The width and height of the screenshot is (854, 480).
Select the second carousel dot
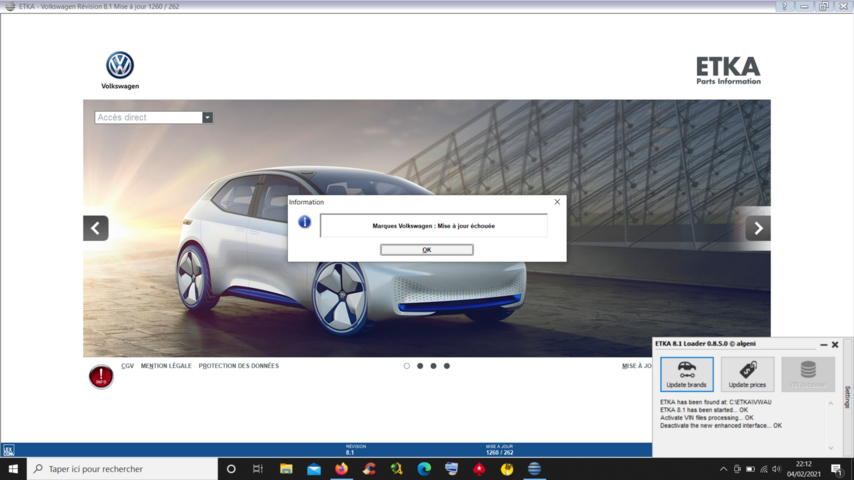pos(420,366)
